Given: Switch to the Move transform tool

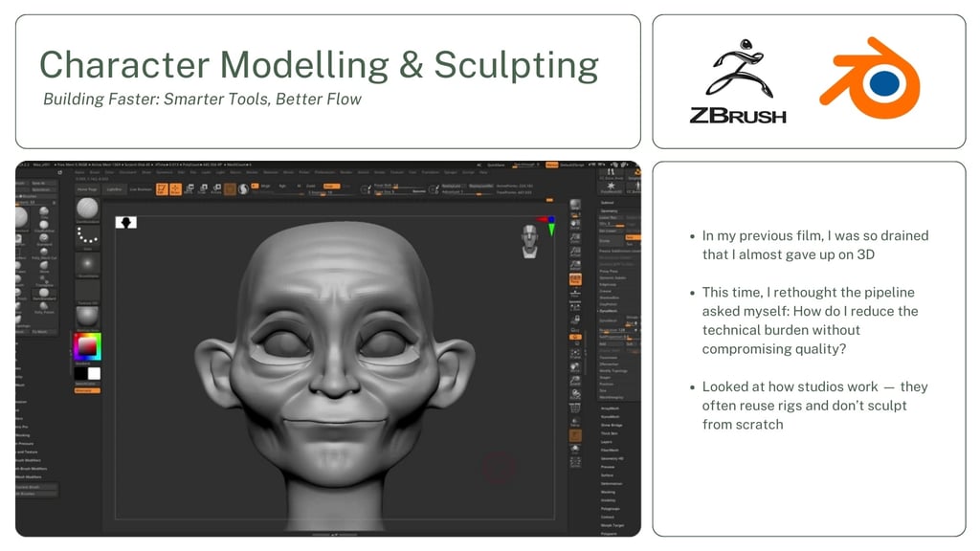Looking at the screenshot, I should (x=189, y=188).
